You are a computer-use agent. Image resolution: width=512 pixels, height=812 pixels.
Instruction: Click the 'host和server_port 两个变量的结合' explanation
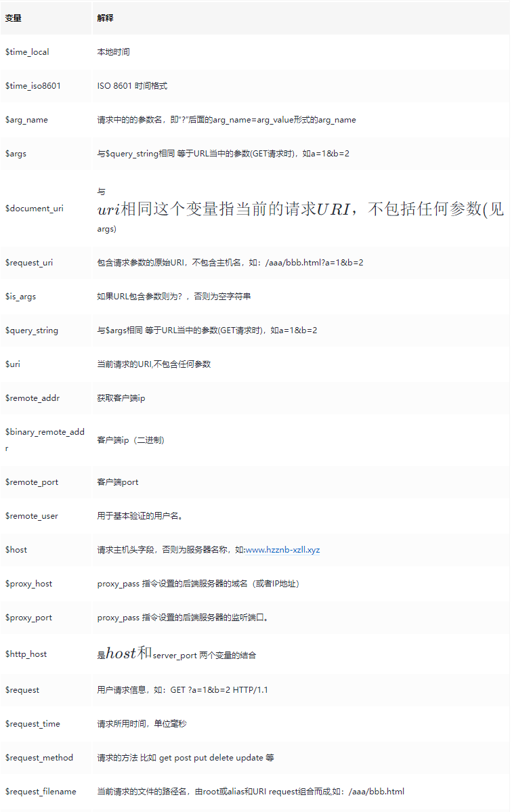tap(177, 654)
